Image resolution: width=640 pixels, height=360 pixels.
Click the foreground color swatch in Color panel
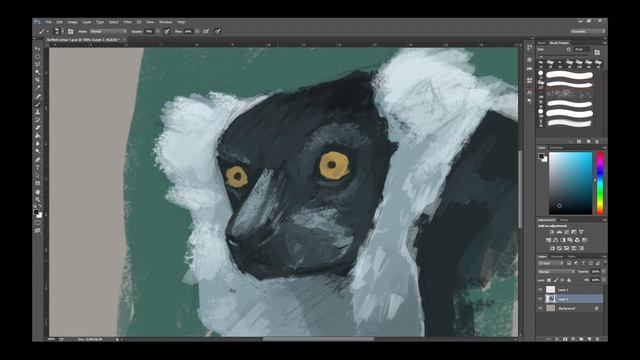(541, 156)
